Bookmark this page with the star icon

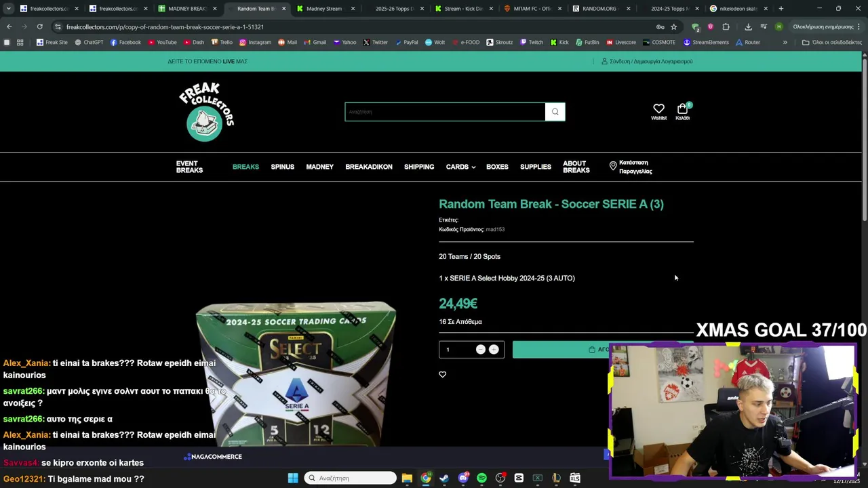673,27
